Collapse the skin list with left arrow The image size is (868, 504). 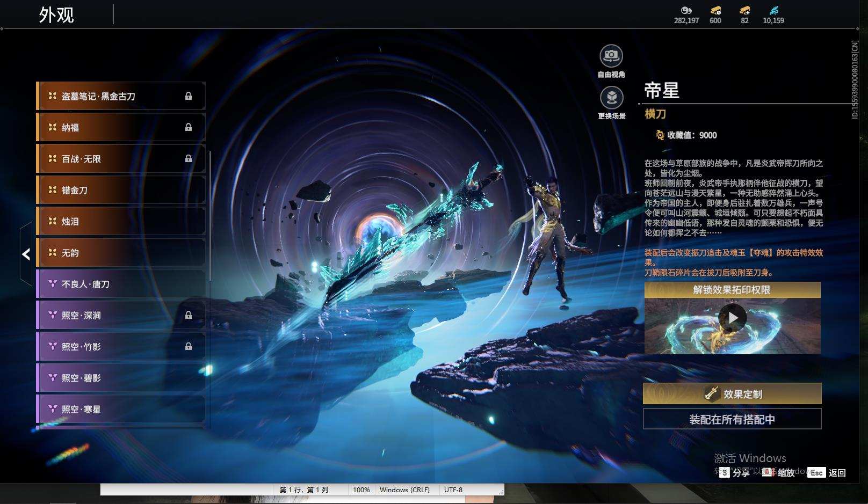coord(26,254)
